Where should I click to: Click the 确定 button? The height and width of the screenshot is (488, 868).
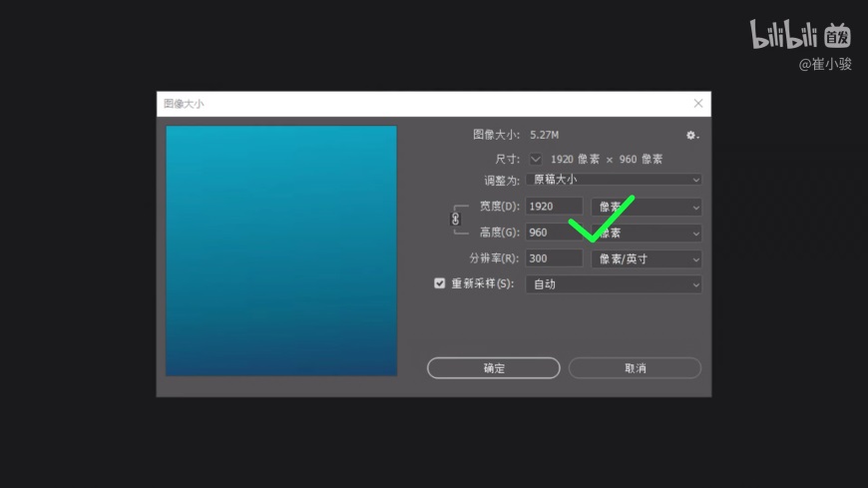pos(493,368)
